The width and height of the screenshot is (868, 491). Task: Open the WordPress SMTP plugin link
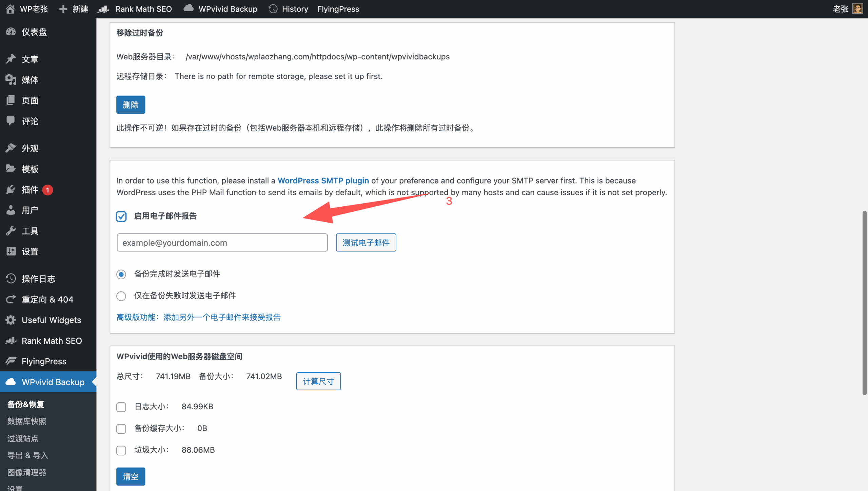click(323, 181)
